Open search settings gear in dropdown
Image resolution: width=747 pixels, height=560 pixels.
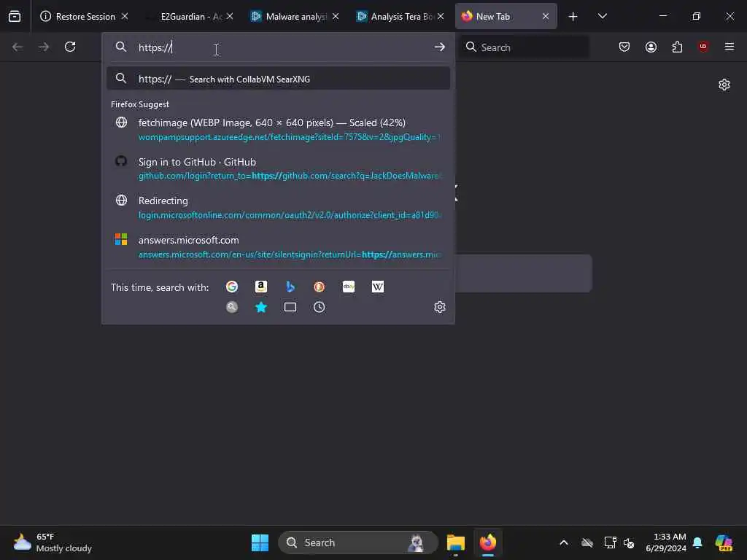(440, 307)
